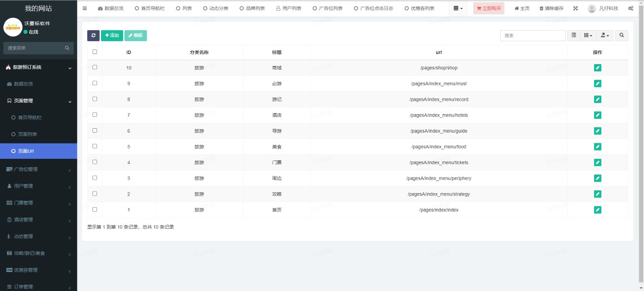The height and width of the screenshot is (291, 644).
Task: Expand 动态管理 in the sidebar
Action: (39, 237)
